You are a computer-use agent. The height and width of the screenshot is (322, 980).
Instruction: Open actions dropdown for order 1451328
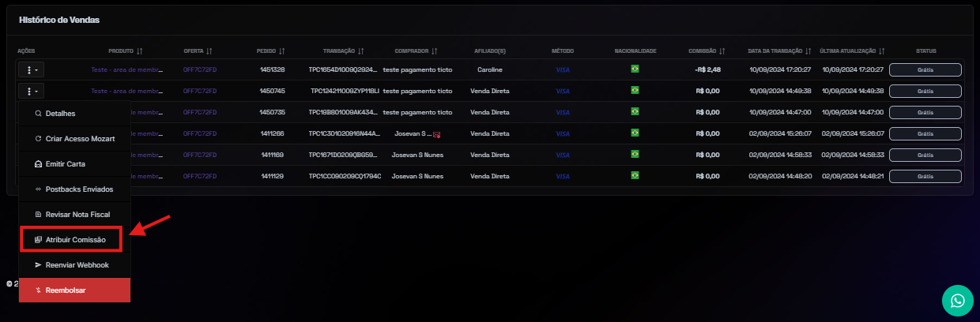coord(32,70)
